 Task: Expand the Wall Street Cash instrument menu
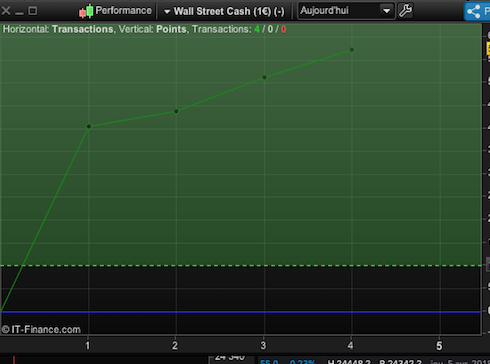coord(167,12)
